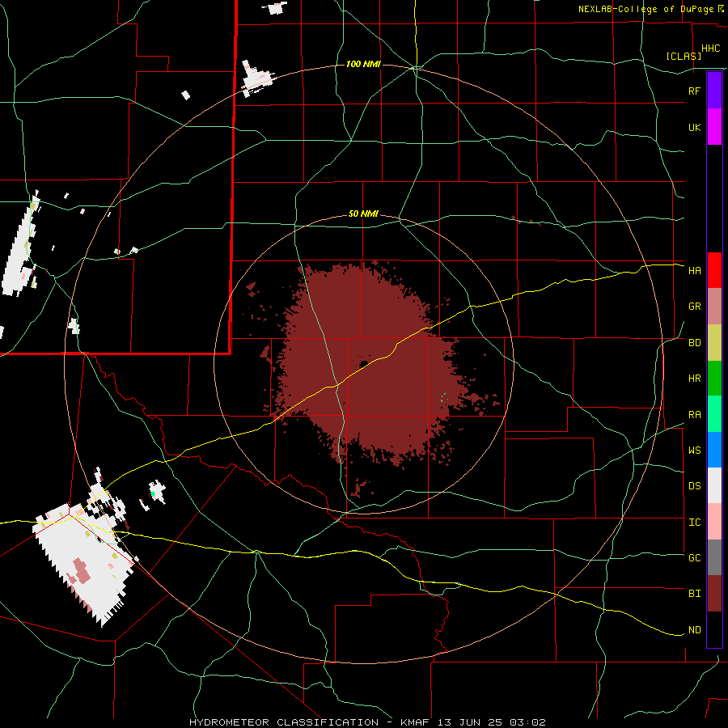This screenshot has width=728, height=728.
Task: Select the GC gray legend swatch
Action: click(x=714, y=557)
